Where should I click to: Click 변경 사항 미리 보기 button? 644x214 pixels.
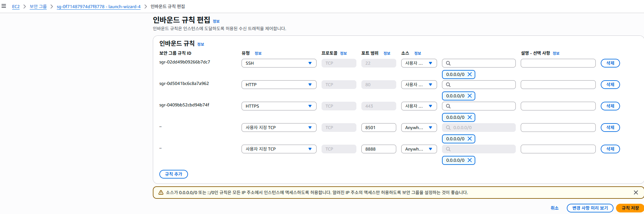point(590,208)
